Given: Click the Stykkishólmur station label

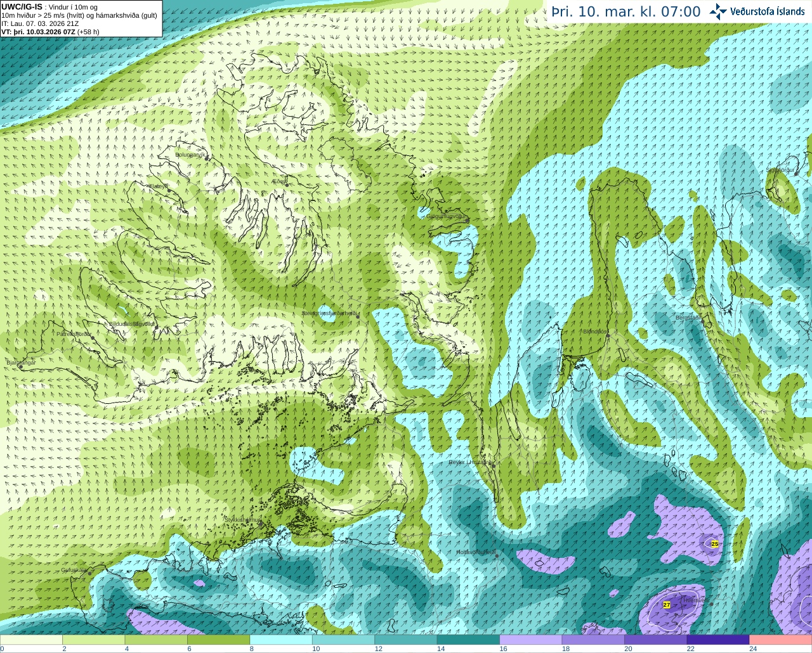Looking at the screenshot, I should pos(242,520).
